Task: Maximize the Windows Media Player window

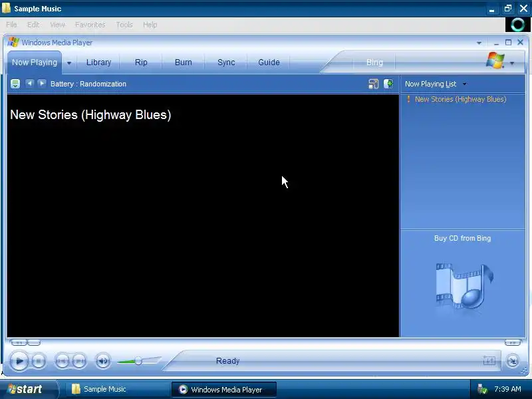Action: tap(508, 43)
